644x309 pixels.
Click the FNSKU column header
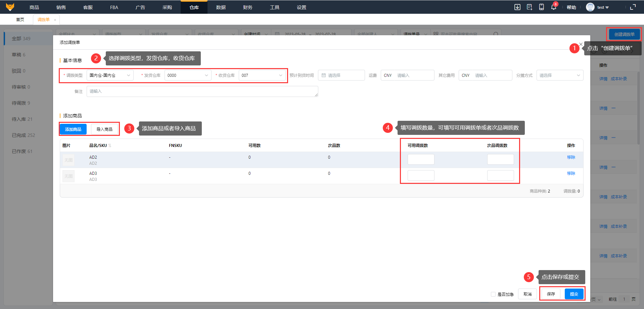click(175, 146)
